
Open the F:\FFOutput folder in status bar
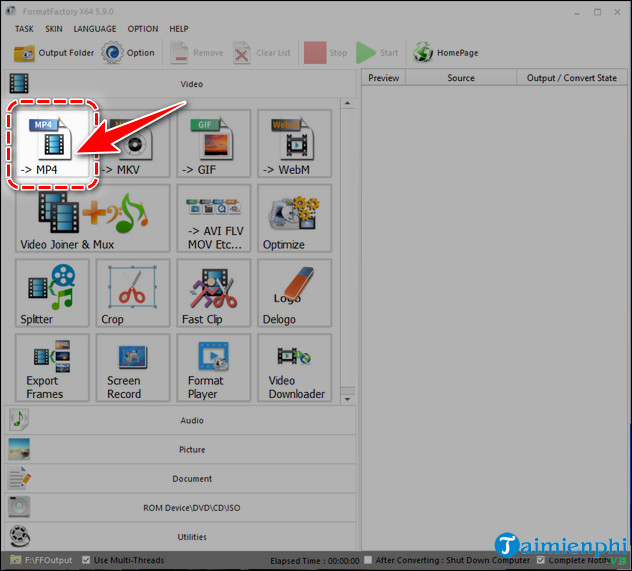(42, 560)
